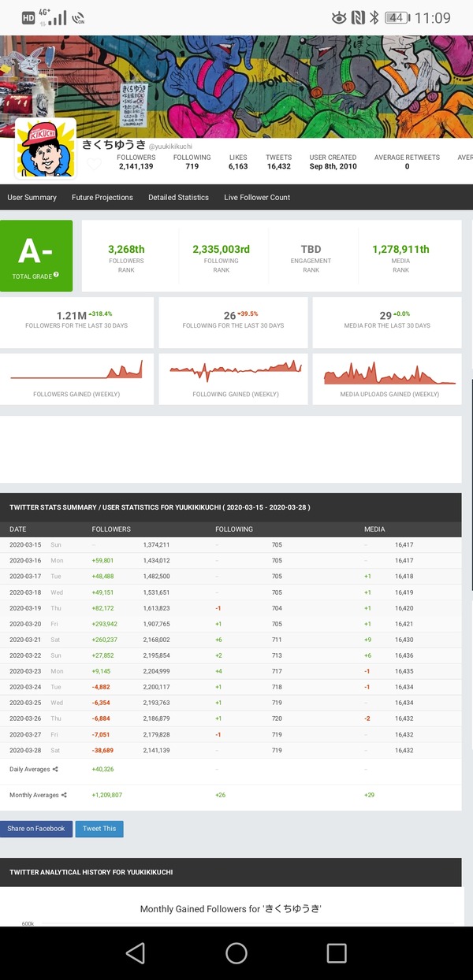Click the @yuukikikuchi username handle
The height and width of the screenshot is (980, 473).
coord(170,147)
